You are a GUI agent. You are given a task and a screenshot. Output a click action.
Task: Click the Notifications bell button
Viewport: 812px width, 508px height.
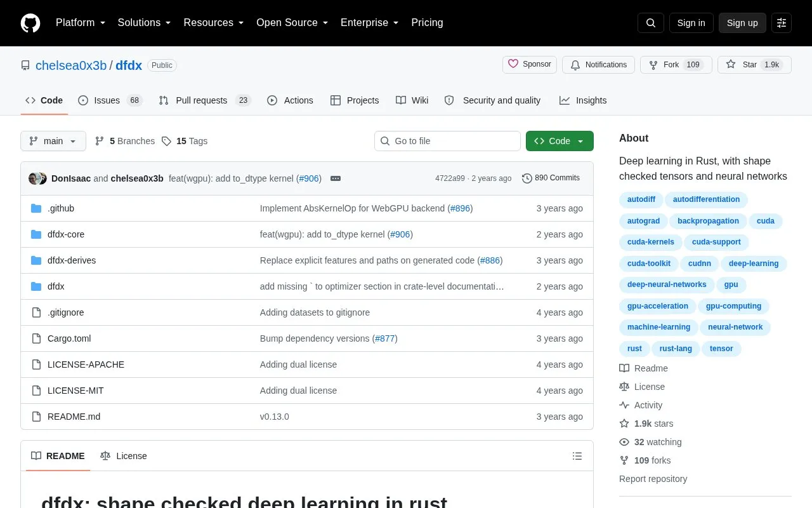[598, 65]
